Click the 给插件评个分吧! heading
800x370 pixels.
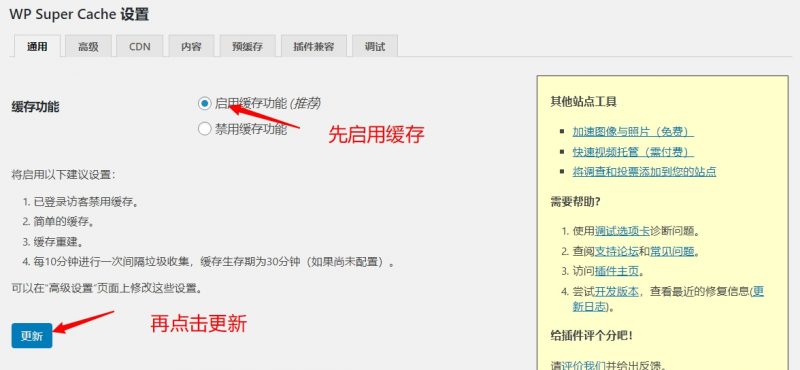click(x=592, y=335)
